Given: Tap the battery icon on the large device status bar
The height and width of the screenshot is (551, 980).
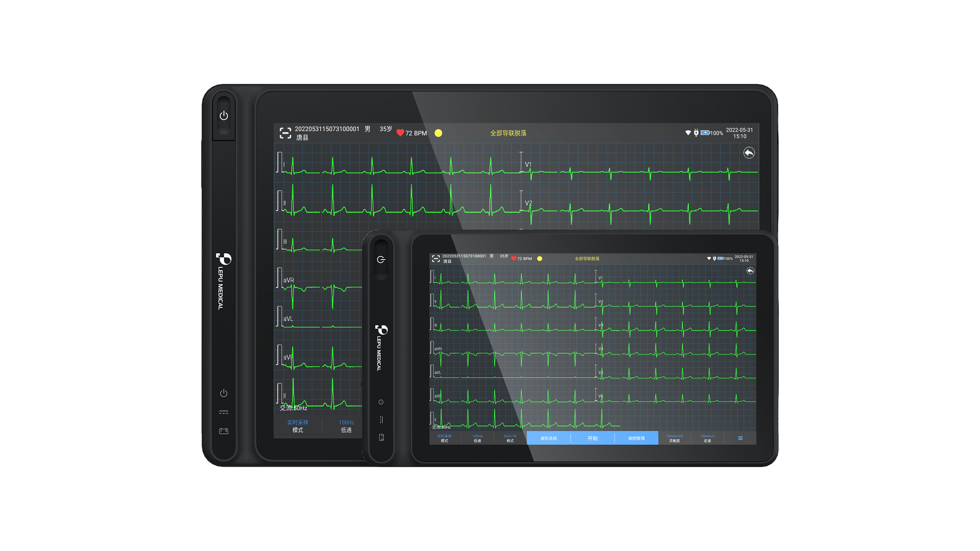Looking at the screenshot, I should [x=705, y=133].
